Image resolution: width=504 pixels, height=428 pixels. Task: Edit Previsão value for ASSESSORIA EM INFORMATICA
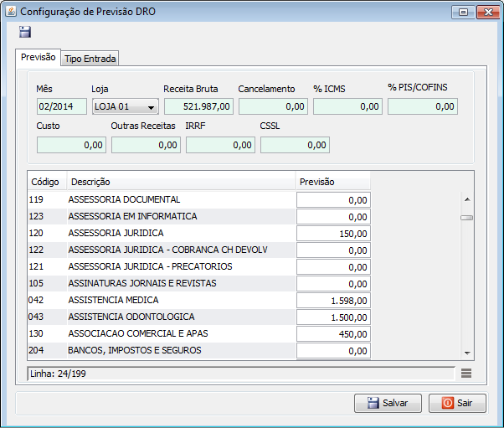[x=334, y=217]
